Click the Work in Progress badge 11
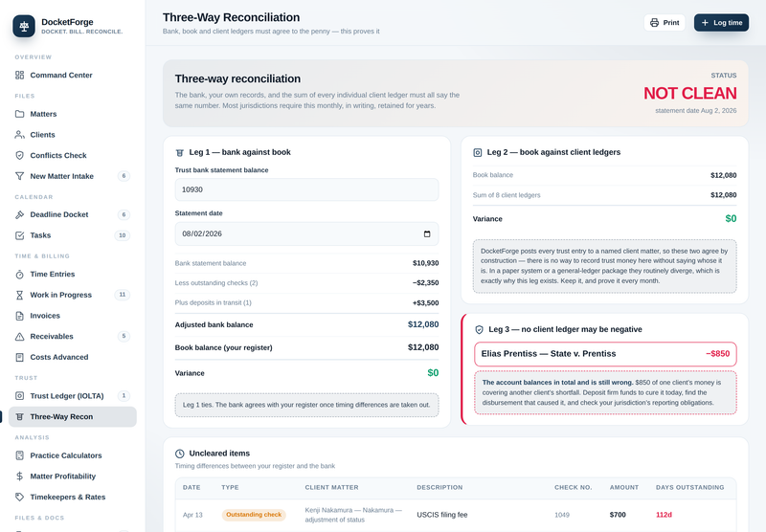The image size is (766, 532). [123, 295]
